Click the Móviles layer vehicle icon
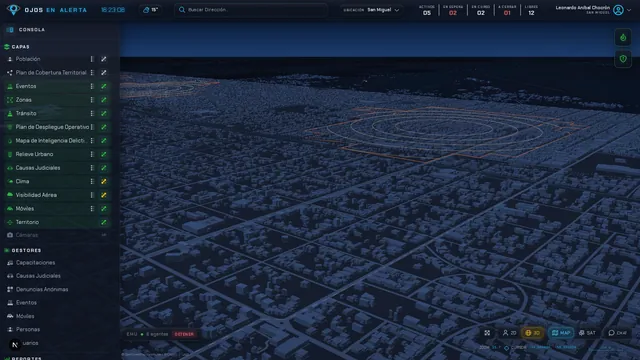The image size is (640, 360). [x=10, y=209]
